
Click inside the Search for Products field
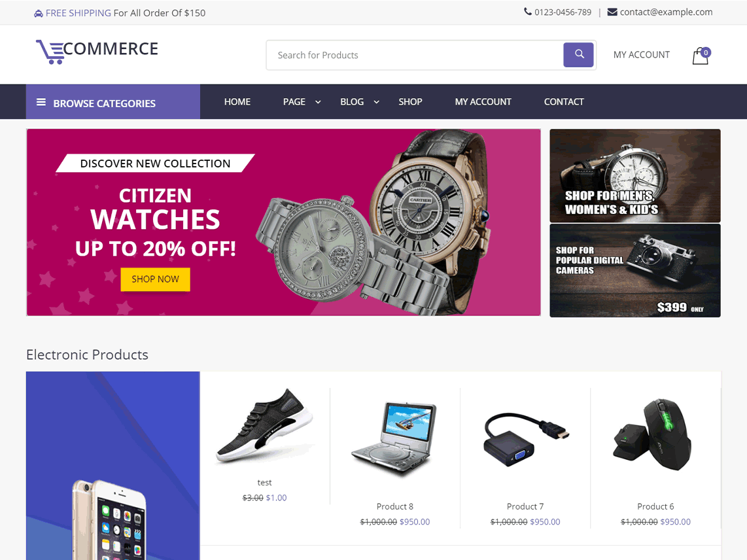pyautogui.click(x=415, y=56)
